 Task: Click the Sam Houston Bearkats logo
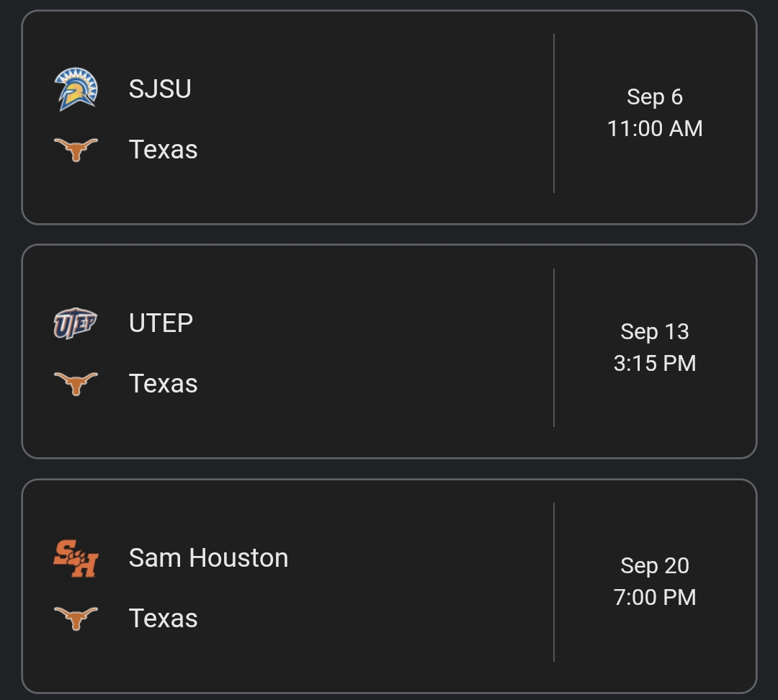[x=76, y=558]
